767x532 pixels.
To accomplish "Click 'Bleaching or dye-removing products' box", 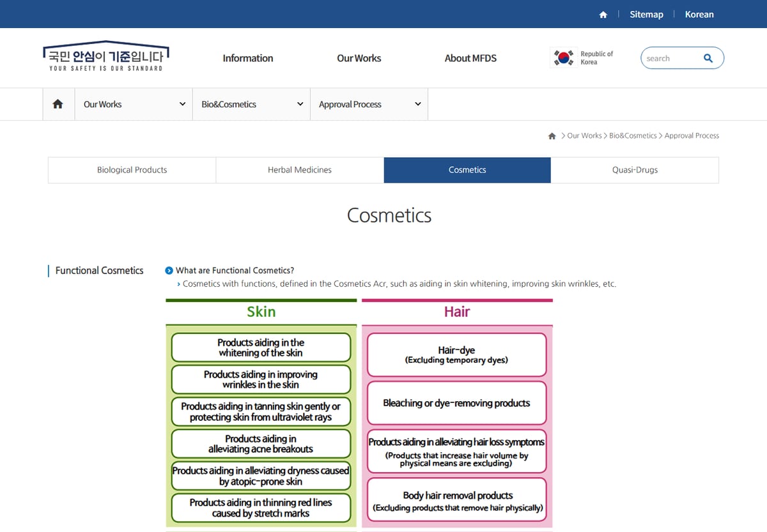I will (x=456, y=403).
